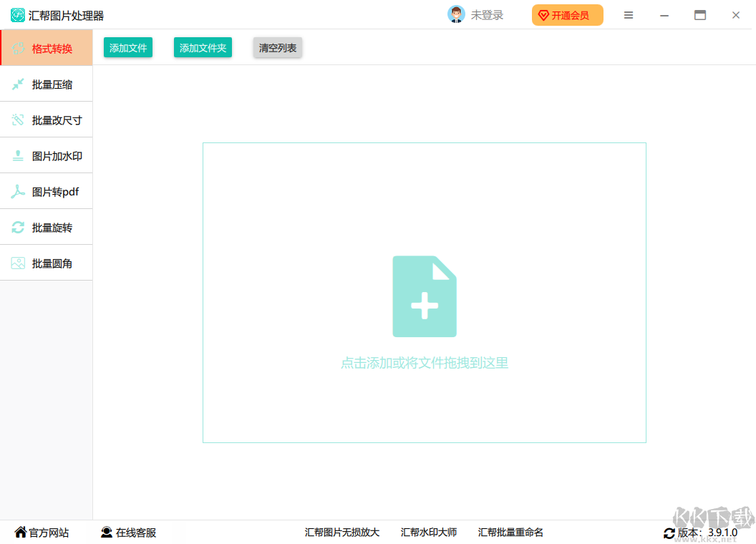
Task: Close the application window
Action: (x=736, y=16)
